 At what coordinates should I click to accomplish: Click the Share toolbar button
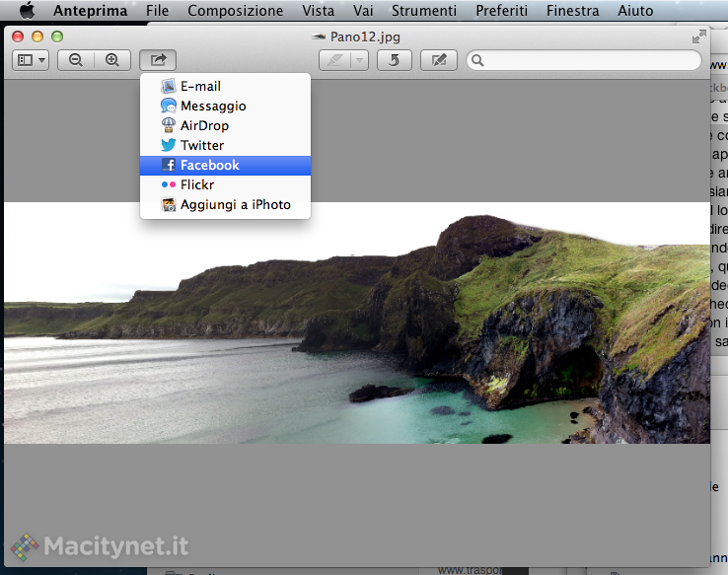[x=158, y=60]
